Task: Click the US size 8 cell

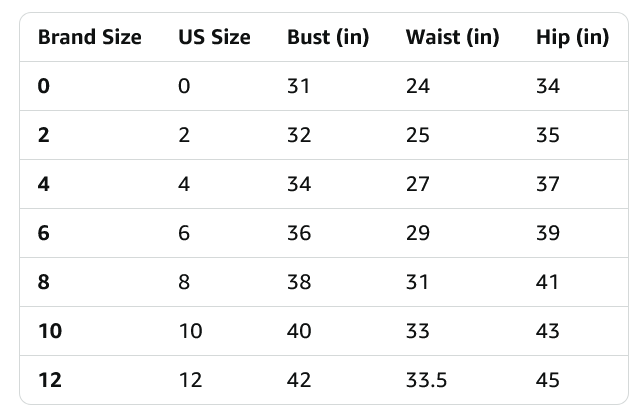Action: pos(184,282)
